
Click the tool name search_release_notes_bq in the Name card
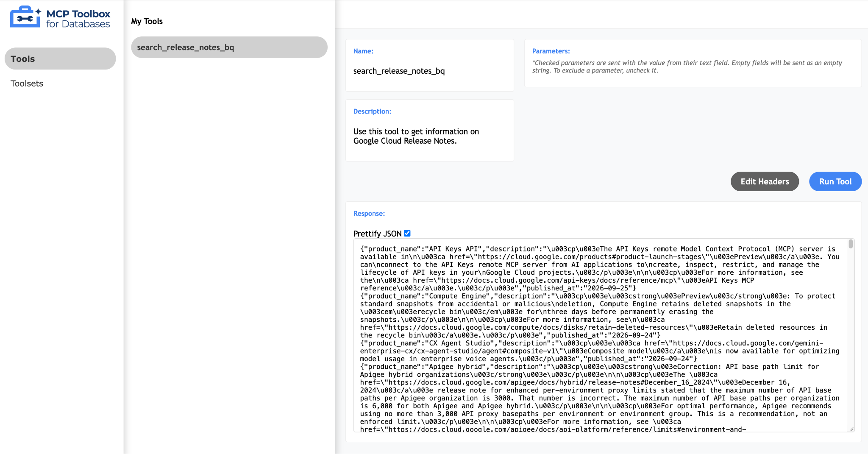click(399, 71)
